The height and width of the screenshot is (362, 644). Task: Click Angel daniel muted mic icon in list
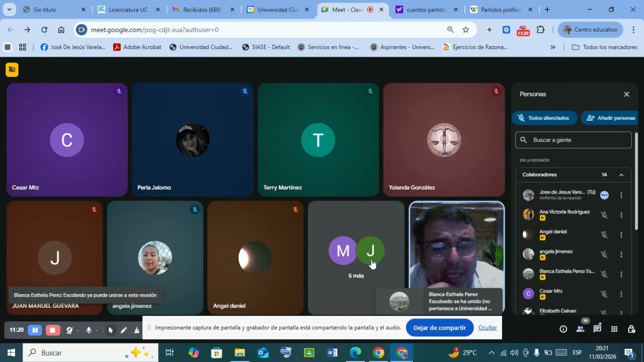(604, 235)
